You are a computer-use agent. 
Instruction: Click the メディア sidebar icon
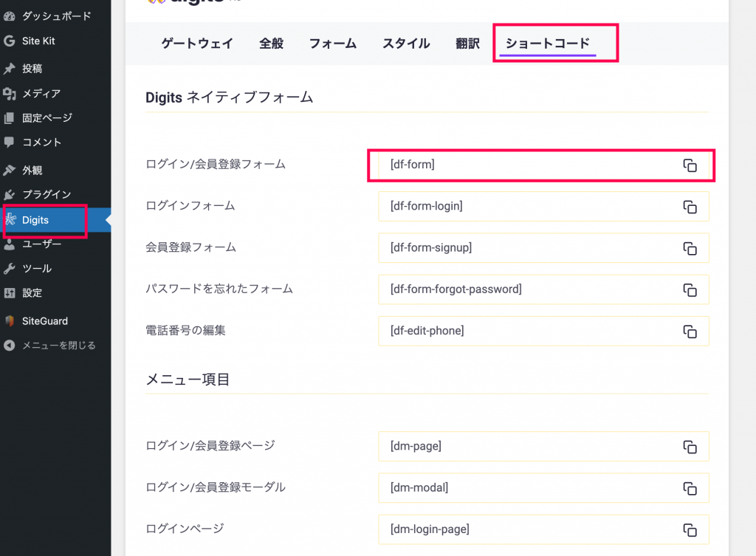coord(9,93)
